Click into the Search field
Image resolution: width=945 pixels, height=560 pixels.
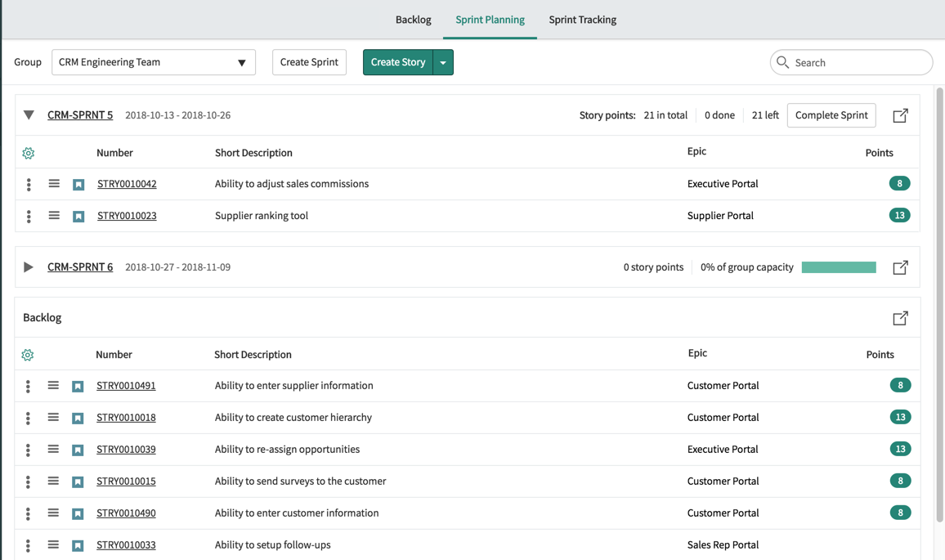tap(851, 62)
